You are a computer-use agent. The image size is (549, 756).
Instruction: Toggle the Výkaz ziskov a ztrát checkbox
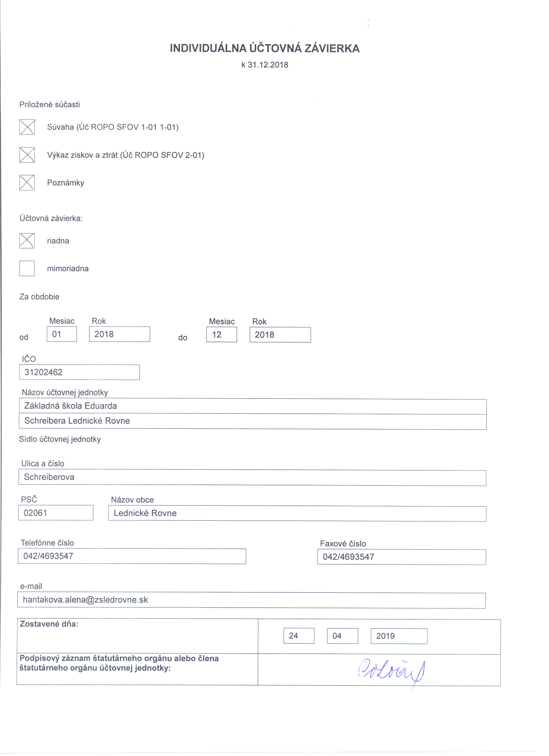[27, 155]
